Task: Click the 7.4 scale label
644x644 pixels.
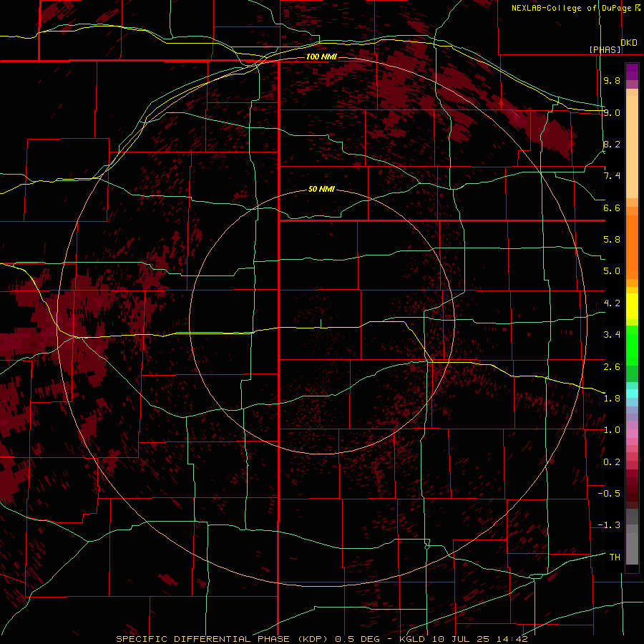Action: (612, 176)
